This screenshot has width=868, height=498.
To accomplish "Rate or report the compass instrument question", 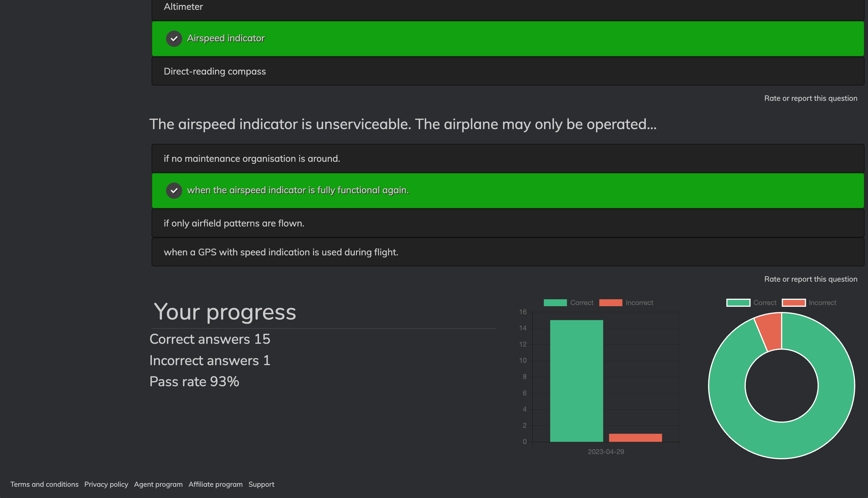I will (x=810, y=99).
